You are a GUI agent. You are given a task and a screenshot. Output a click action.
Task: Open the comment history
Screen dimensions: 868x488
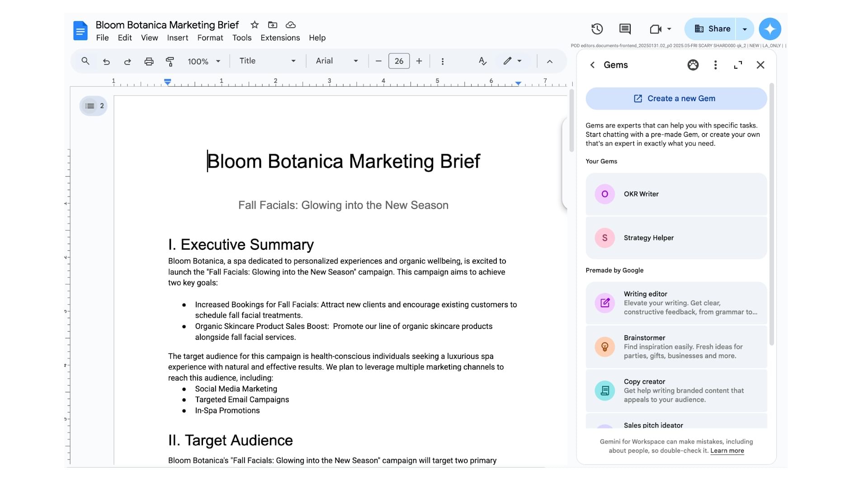pyautogui.click(x=625, y=28)
